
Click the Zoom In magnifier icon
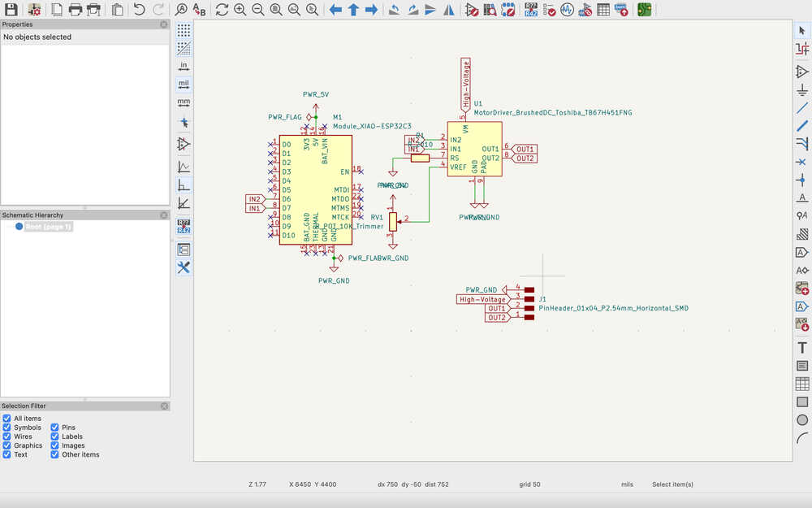pyautogui.click(x=240, y=10)
